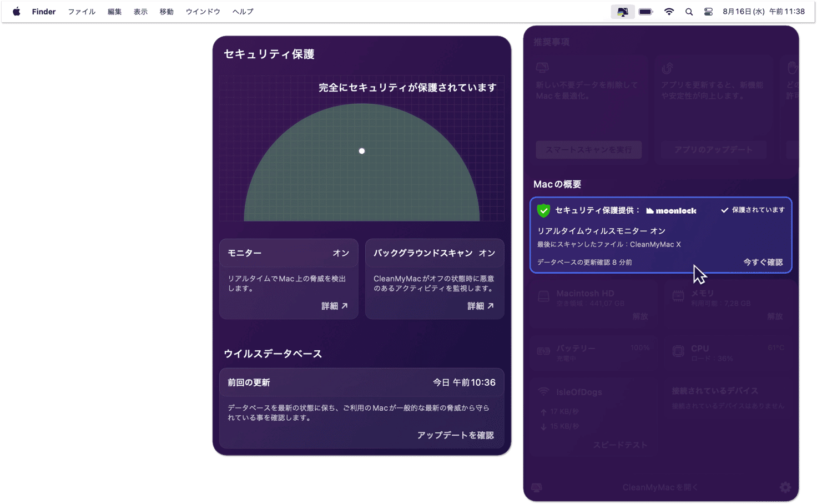Viewport: 817px width, 504px height.
Task: Open 詳細 link in バックグラウンドスキャン card
Action: point(481,306)
